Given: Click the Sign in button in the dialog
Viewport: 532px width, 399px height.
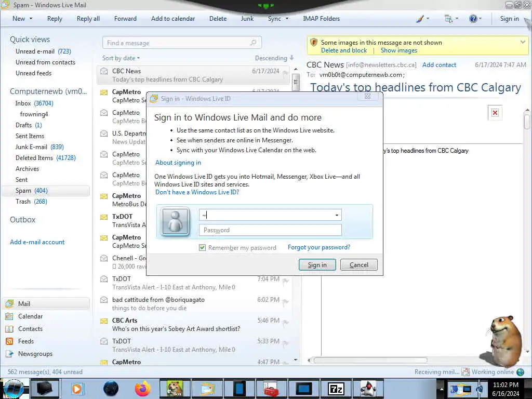Looking at the screenshot, I should click(317, 264).
